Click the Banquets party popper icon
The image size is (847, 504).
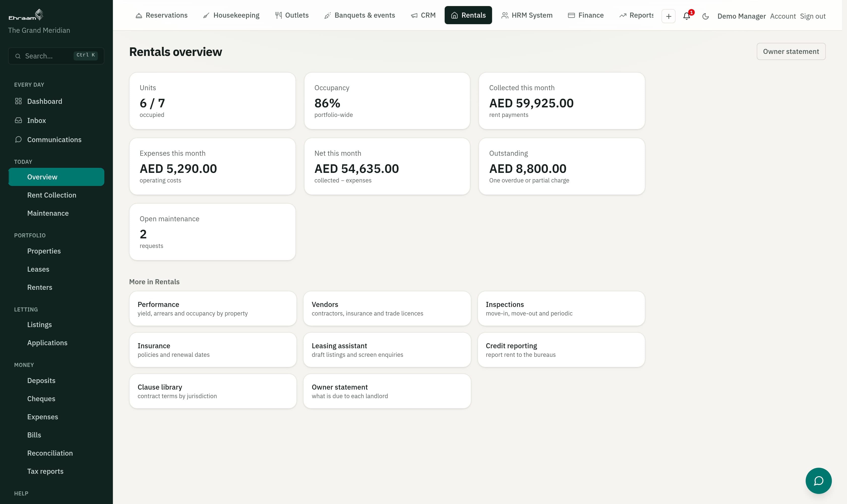[x=327, y=15]
